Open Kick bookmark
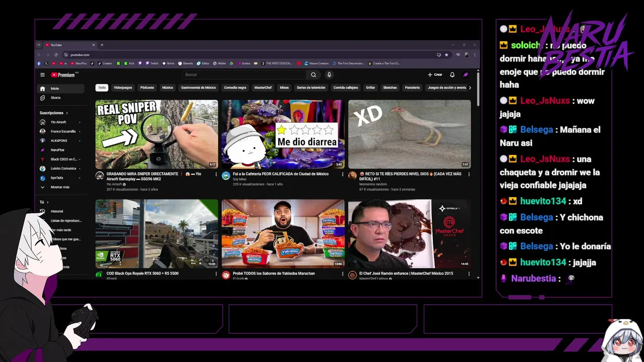Screen dimensions: 644x362 click(x=129, y=63)
